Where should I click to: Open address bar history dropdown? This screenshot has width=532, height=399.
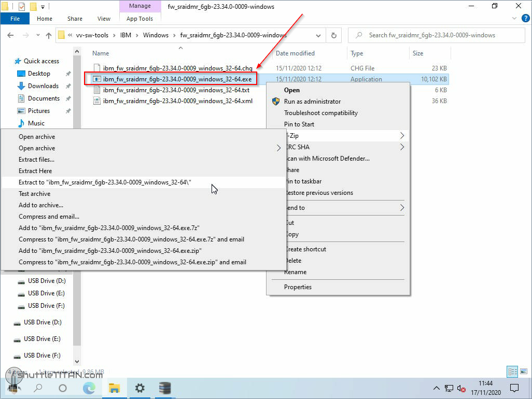pyautogui.click(x=319, y=35)
